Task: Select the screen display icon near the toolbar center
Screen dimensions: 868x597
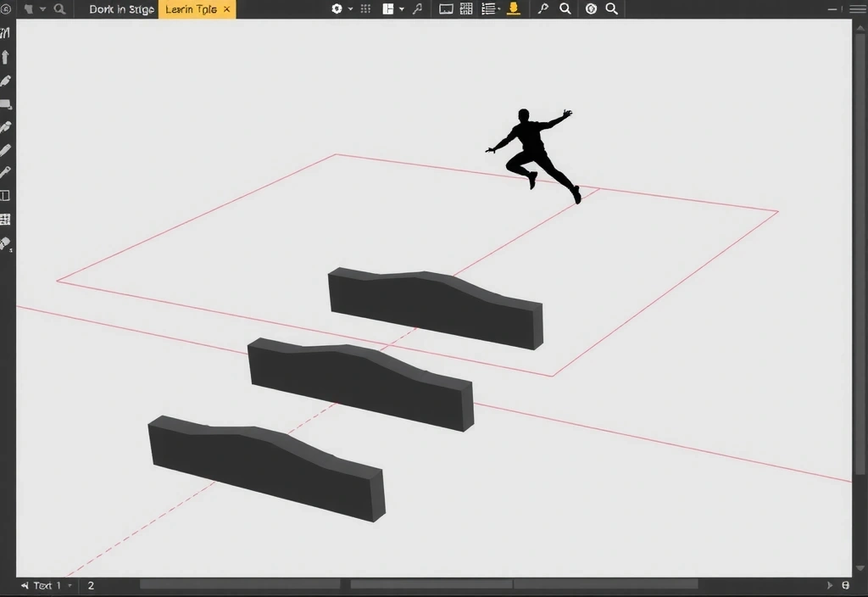Action: [447, 9]
